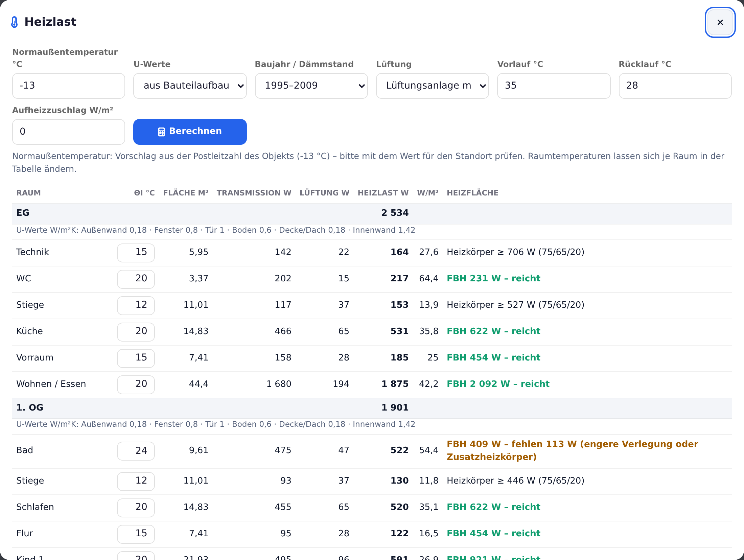This screenshot has height=560, width=744.
Task: Click the Berechnen button
Action: pyautogui.click(x=190, y=132)
